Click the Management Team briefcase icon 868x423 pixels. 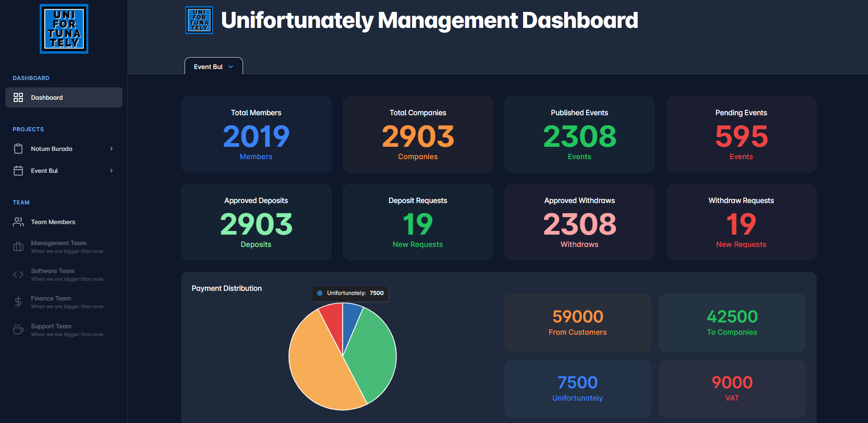pyautogui.click(x=18, y=247)
